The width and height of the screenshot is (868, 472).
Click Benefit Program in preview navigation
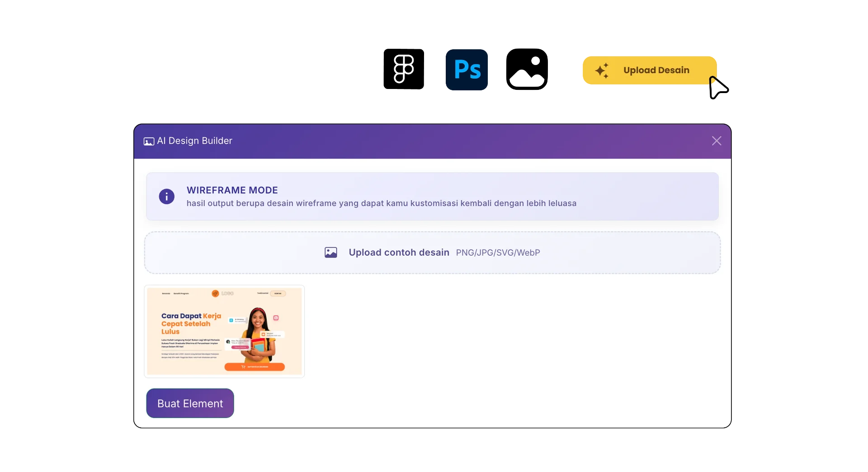click(181, 294)
